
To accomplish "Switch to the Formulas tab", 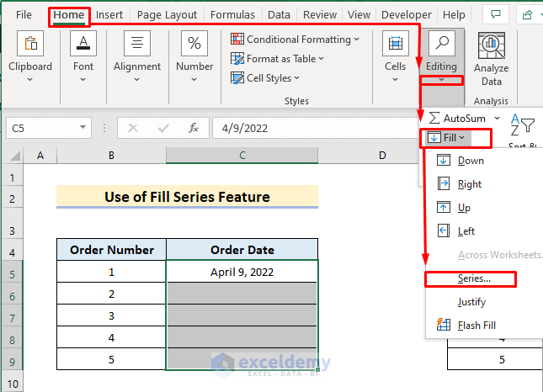I will (x=232, y=14).
